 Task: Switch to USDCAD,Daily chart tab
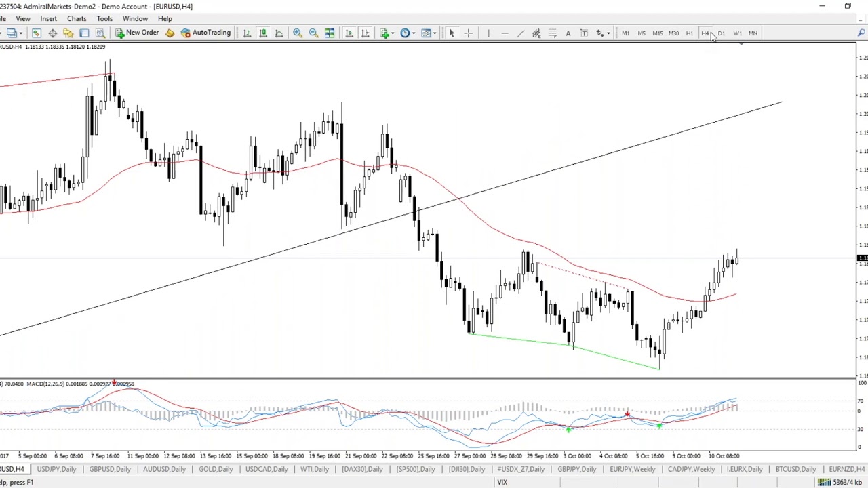pyautogui.click(x=267, y=469)
